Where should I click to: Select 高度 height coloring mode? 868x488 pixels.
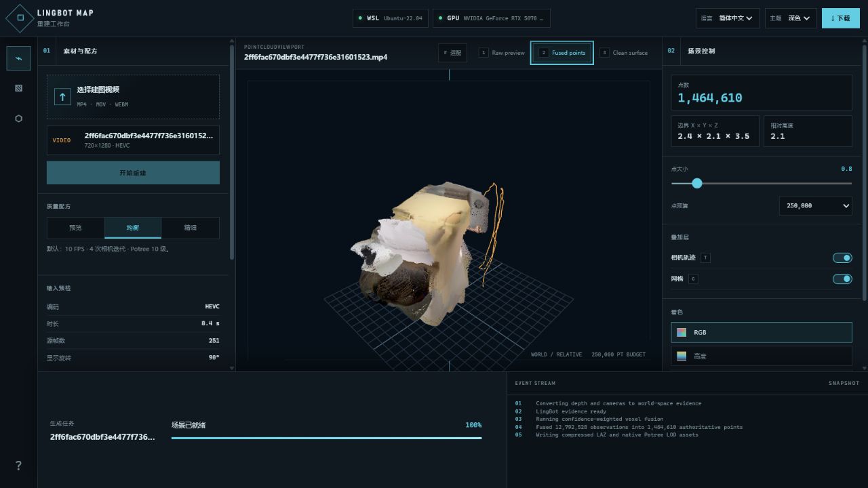click(762, 356)
